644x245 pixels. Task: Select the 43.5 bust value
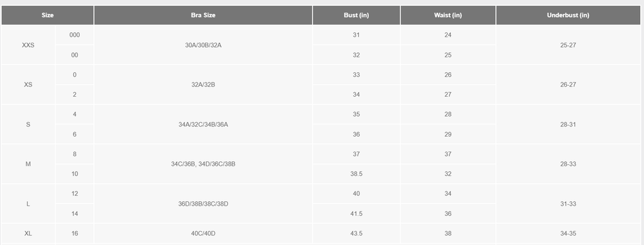click(356, 233)
